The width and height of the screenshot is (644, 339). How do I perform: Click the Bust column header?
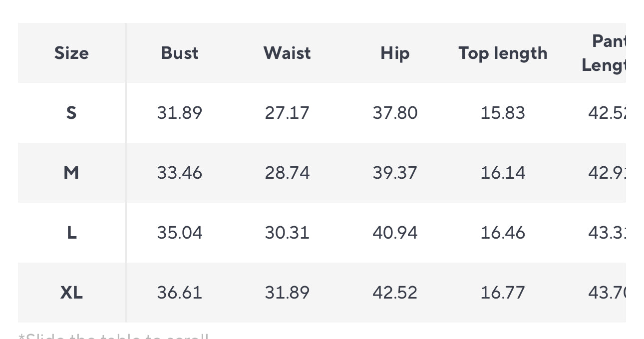click(180, 53)
